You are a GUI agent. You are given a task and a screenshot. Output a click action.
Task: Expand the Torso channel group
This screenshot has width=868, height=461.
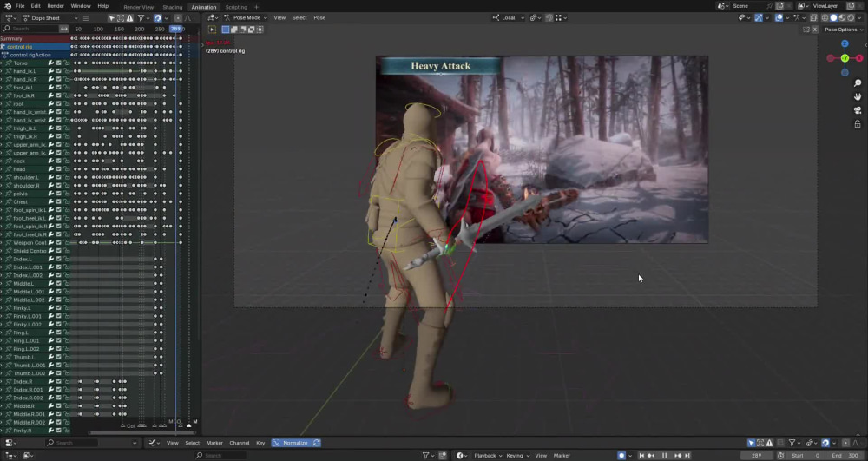point(3,63)
